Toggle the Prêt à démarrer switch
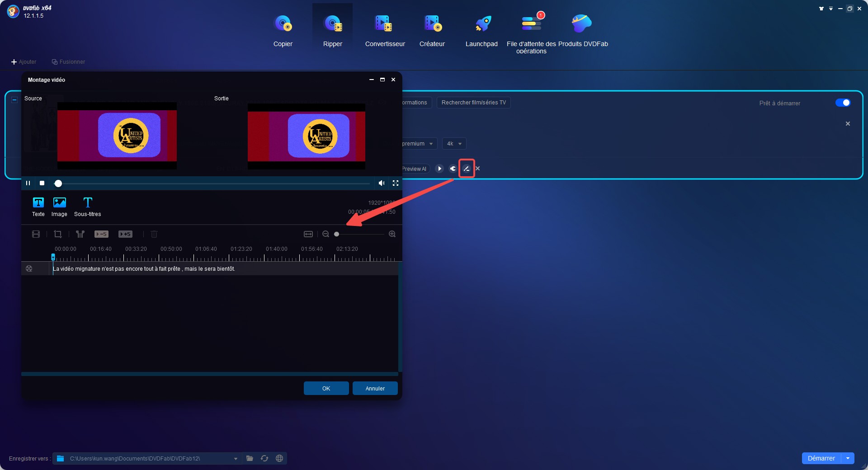Screen dimensions: 868x470 843,103
